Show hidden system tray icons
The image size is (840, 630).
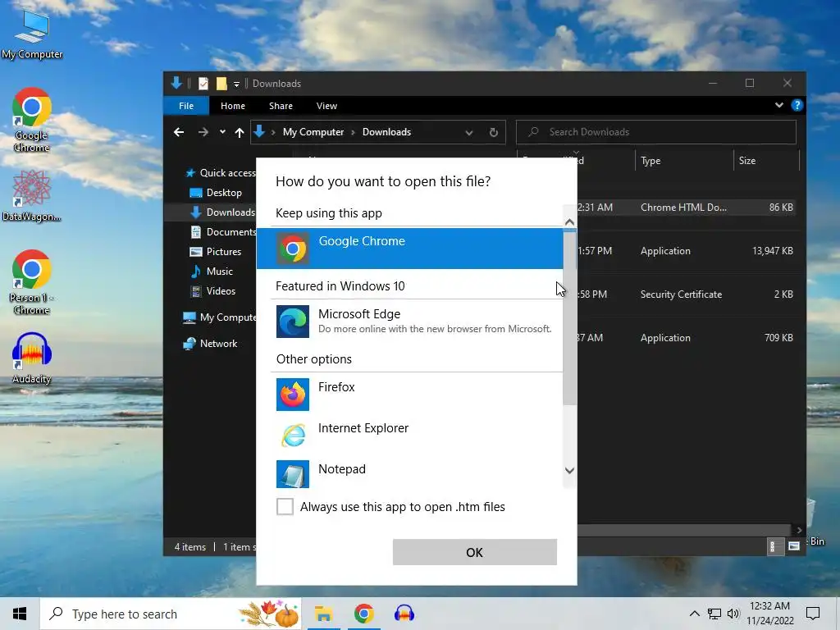[694, 614]
